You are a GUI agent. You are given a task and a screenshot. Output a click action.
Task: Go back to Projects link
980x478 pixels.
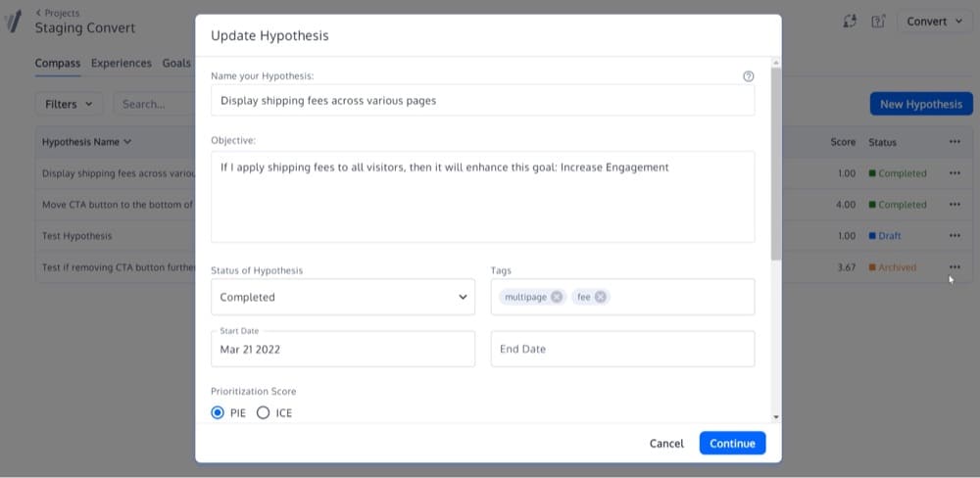point(58,13)
